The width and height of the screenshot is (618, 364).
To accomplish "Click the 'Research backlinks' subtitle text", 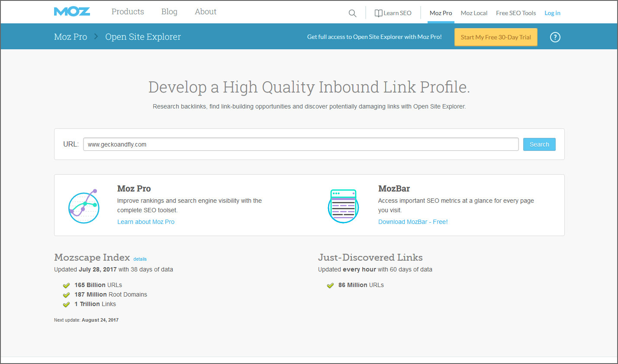I will [309, 106].
